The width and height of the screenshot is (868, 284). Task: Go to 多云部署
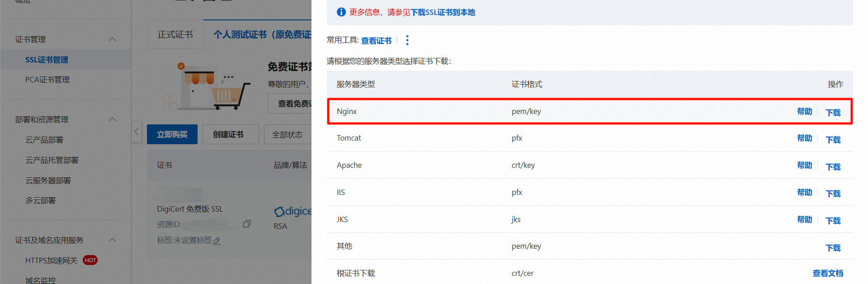point(41,200)
